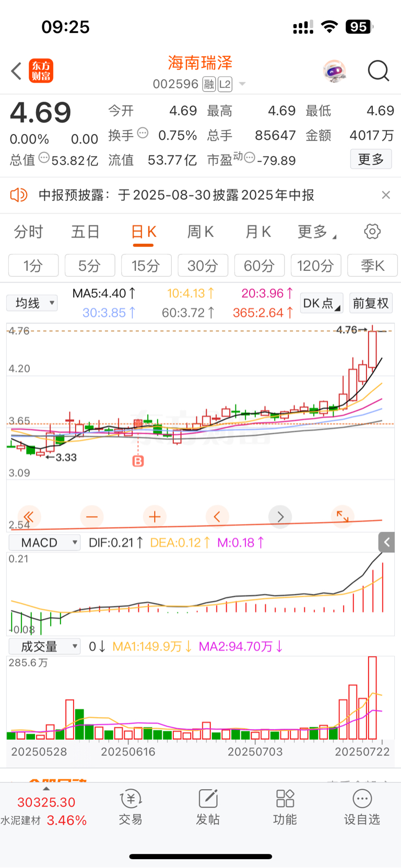Open the 设自选 watchlist icon
Screen dimensions: 401x868
pyautogui.click(x=362, y=807)
